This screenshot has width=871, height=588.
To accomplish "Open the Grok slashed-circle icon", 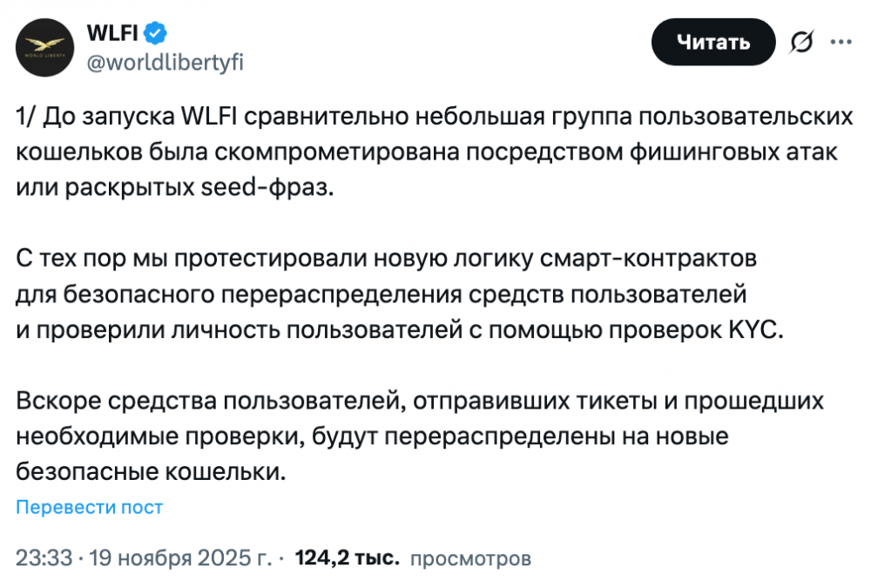I will point(800,42).
